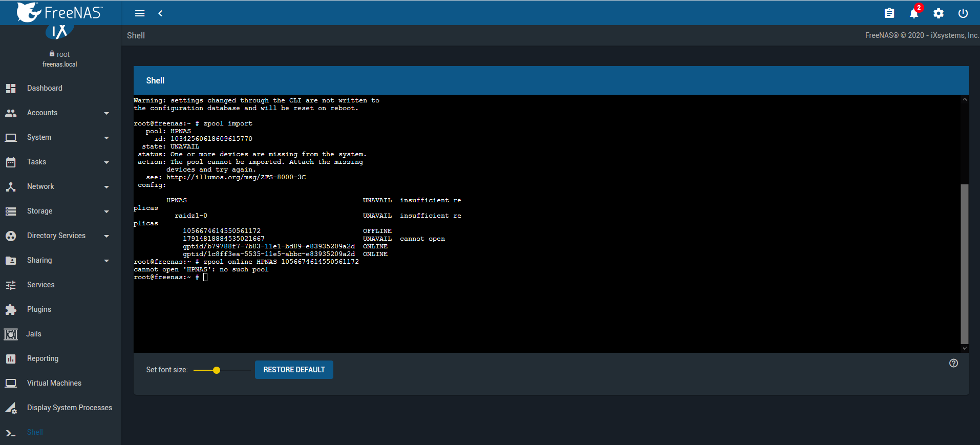Viewport: 980px width, 445px height.
Task: Go to Dashboard
Action: point(45,88)
